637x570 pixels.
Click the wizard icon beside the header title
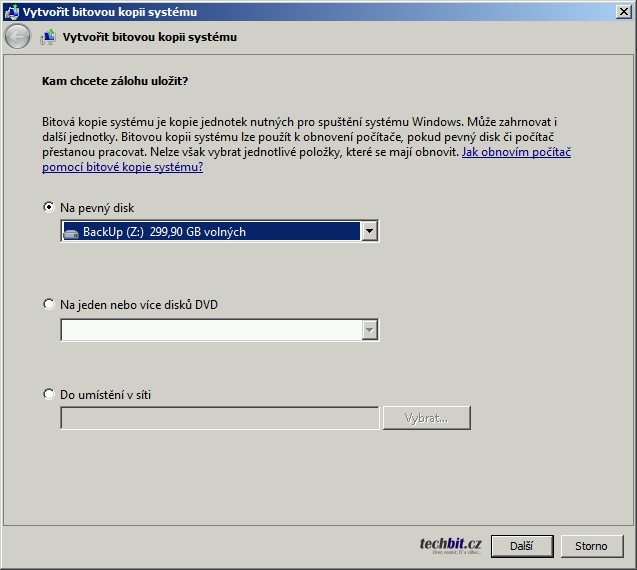coord(48,37)
